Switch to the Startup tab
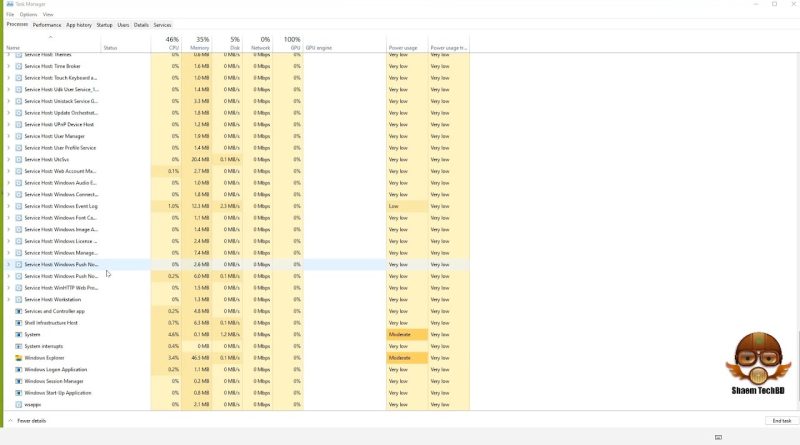Image resolution: width=800 pixels, height=445 pixels. tap(104, 25)
